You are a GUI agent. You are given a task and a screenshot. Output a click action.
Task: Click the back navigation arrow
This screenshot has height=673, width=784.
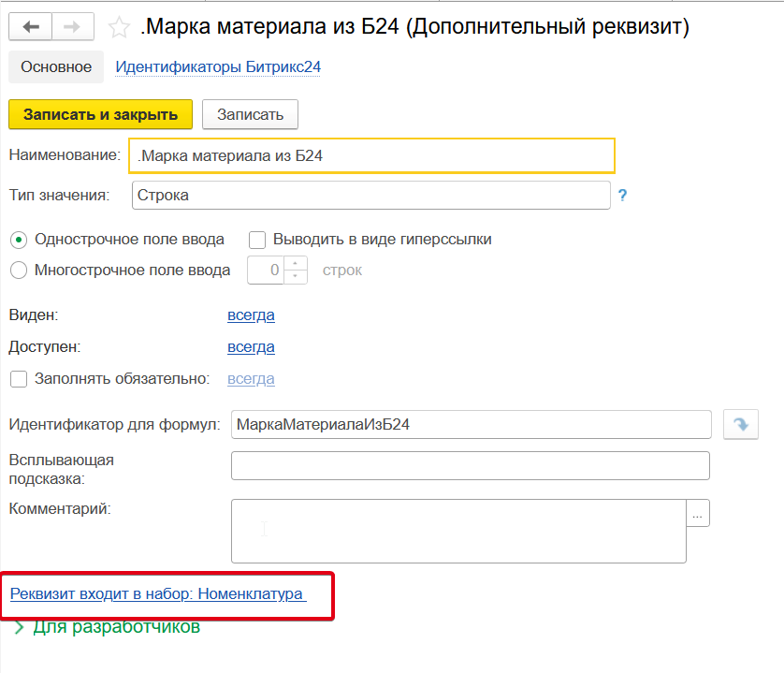[x=31, y=28]
